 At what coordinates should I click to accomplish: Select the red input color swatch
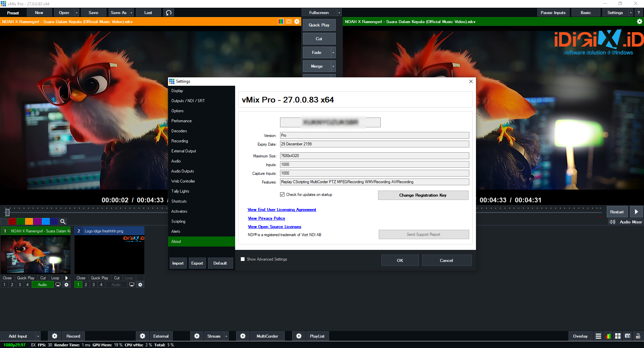click(12, 221)
